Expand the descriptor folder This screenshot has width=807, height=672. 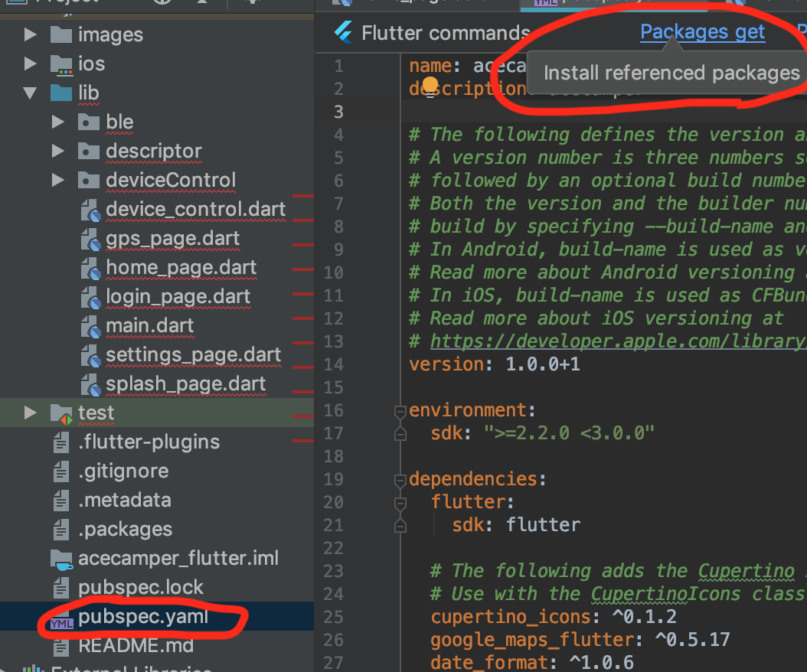(x=58, y=152)
